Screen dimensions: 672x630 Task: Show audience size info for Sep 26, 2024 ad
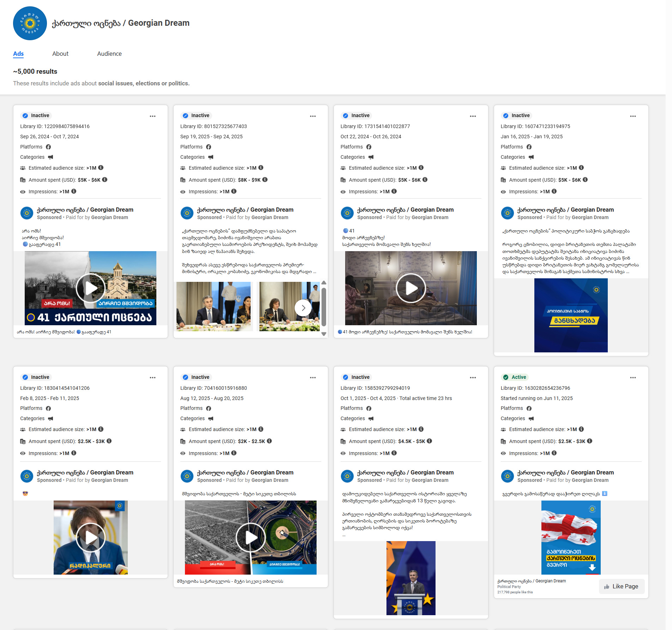click(101, 168)
